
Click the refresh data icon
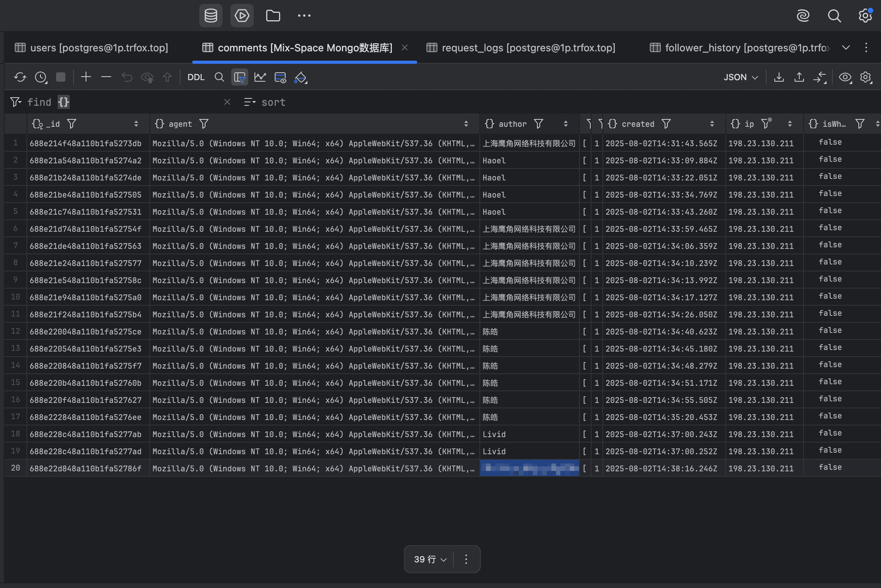[20, 77]
